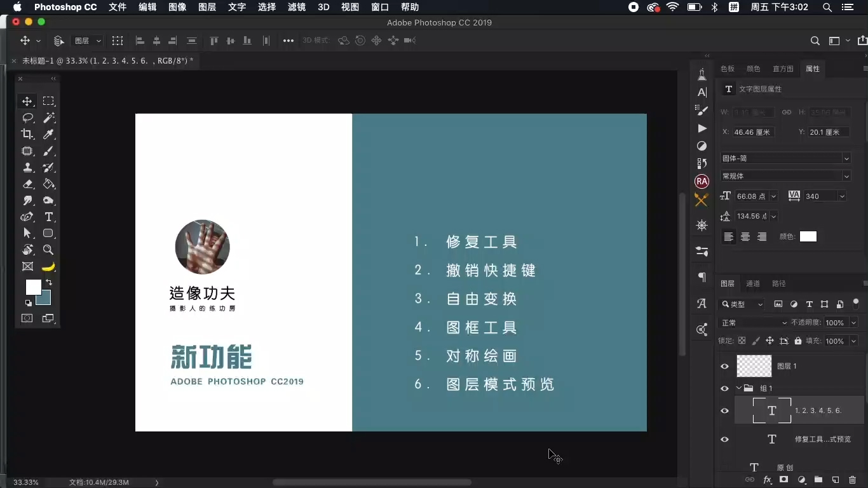Align horizontal centers in options bar

156,41
